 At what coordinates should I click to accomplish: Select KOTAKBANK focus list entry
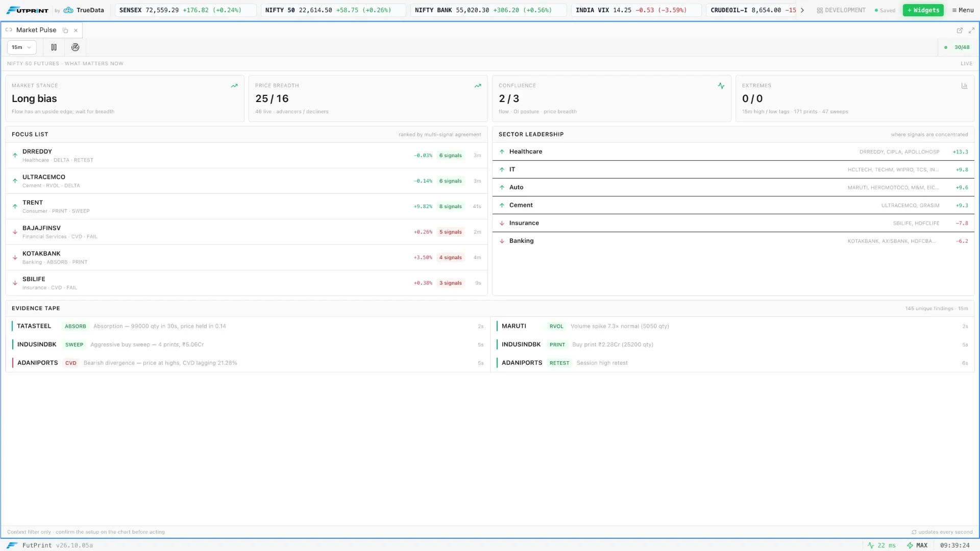(247, 258)
